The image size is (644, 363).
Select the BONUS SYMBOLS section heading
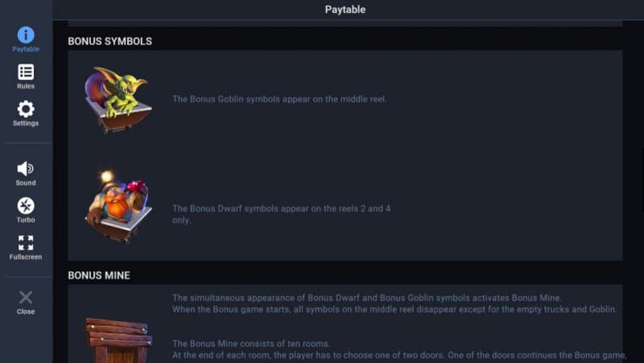tap(110, 41)
